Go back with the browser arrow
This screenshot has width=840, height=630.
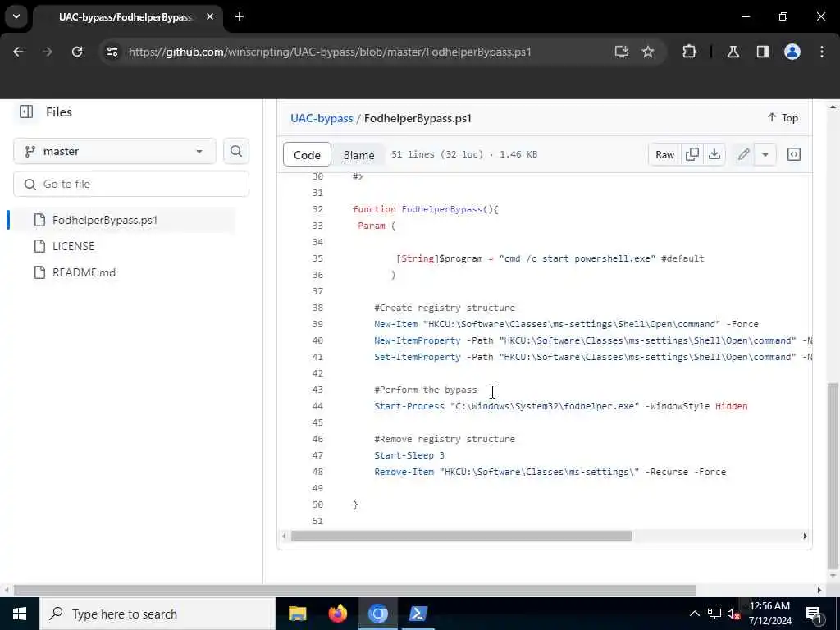(18, 52)
